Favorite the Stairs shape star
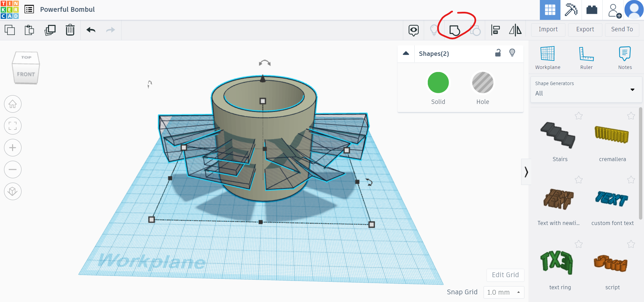 click(579, 116)
